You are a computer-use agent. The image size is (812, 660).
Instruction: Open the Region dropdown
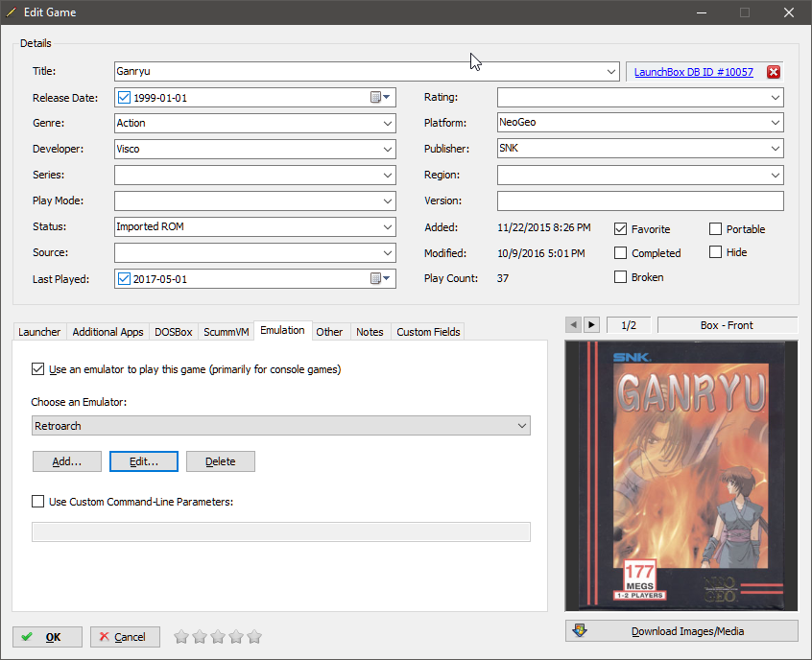776,175
